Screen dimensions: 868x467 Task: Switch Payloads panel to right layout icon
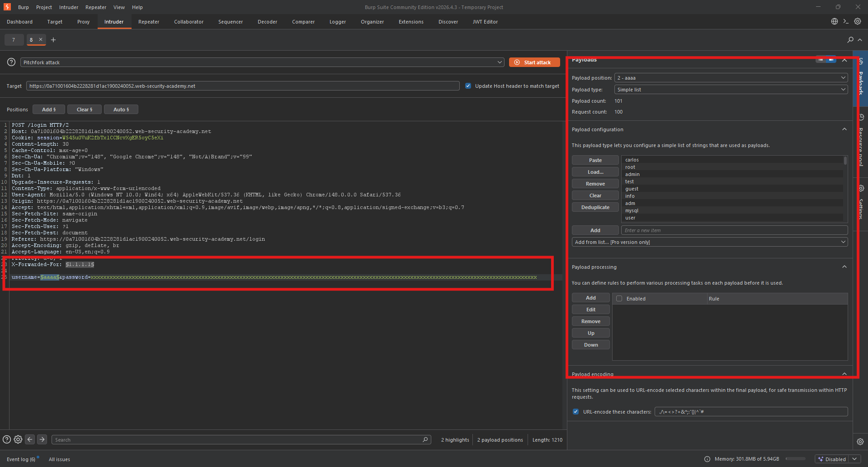pyautogui.click(x=831, y=60)
